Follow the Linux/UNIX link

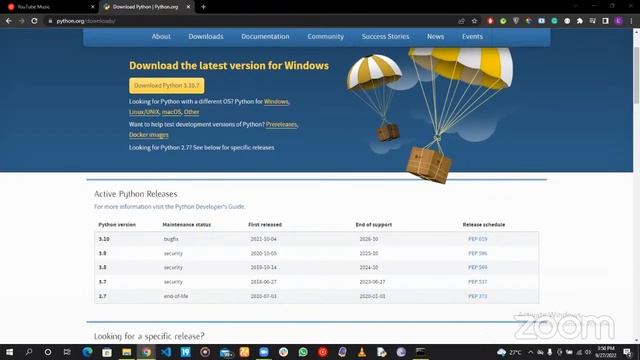144,112
